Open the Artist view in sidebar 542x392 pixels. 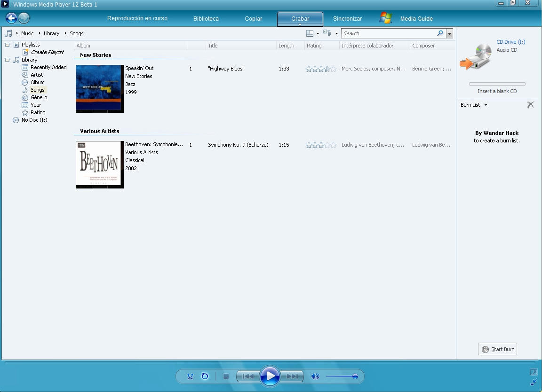pyautogui.click(x=37, y=74)
